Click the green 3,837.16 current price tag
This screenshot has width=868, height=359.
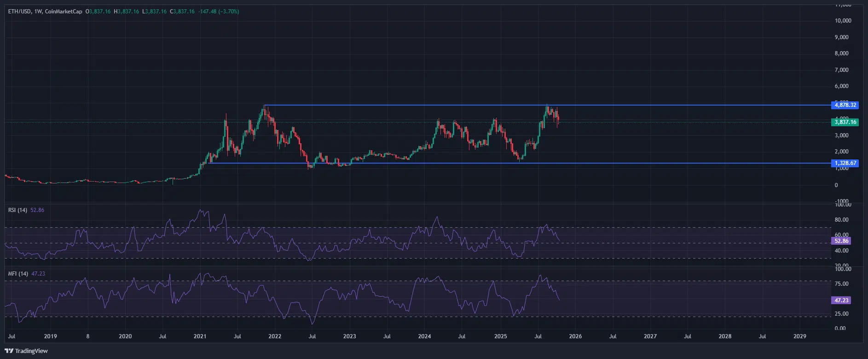coord(845,122)
